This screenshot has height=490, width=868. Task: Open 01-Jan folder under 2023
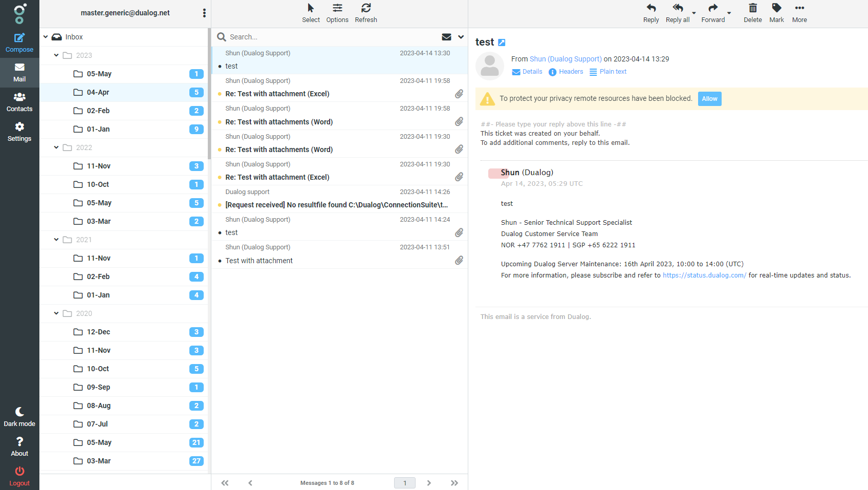(123, 129)
